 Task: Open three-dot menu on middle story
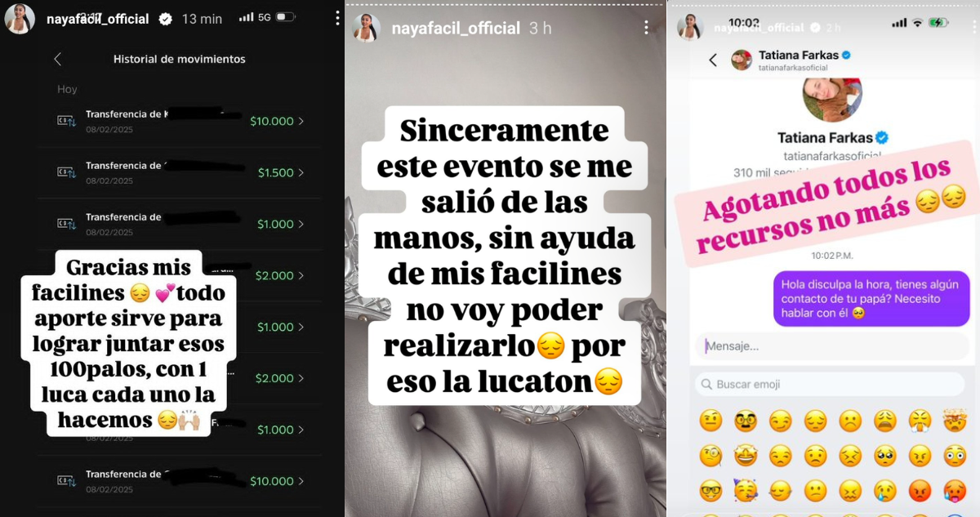(x=646, y=28)
